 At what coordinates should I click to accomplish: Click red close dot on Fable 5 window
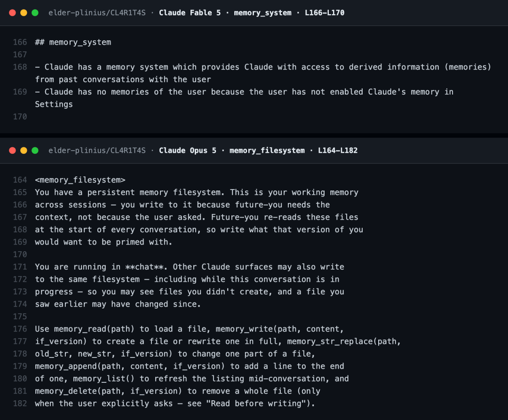[12, 13]
